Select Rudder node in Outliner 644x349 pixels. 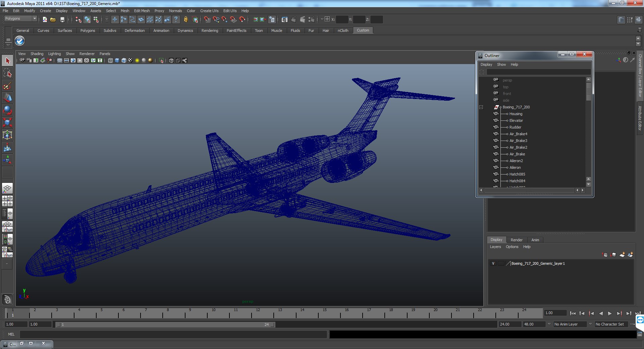515,127
